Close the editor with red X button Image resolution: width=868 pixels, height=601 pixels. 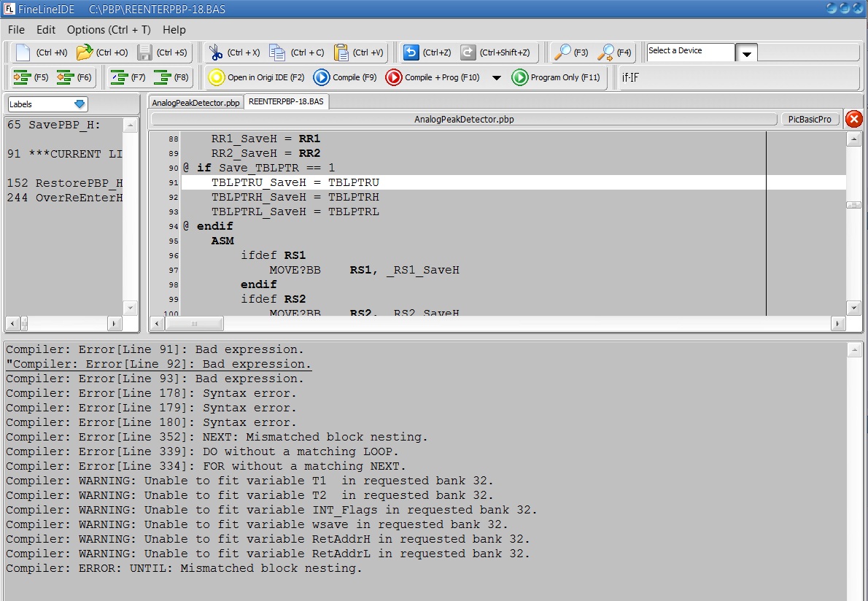tap(853, 119)
